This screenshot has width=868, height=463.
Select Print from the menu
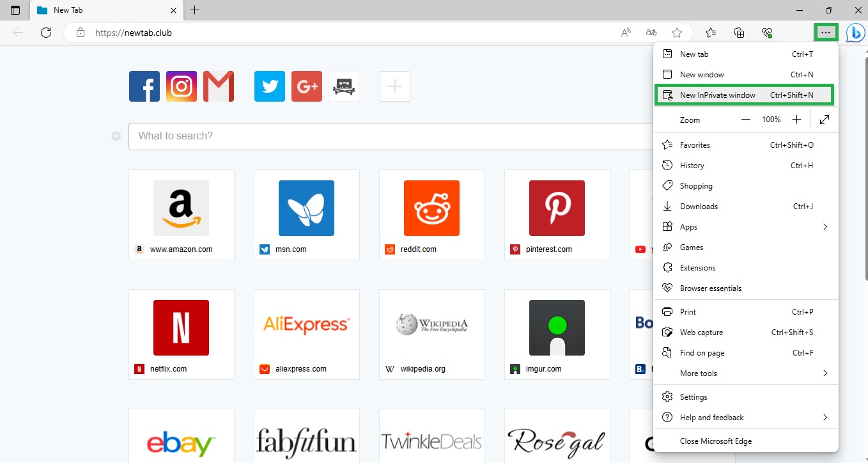pyautogui.click(x=746, y=312)
